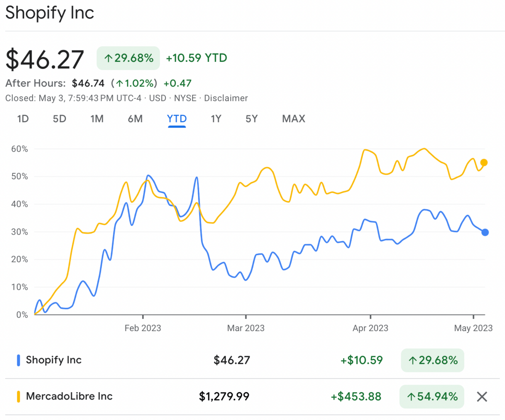Select the MAX time range tab

pos(293,119)
